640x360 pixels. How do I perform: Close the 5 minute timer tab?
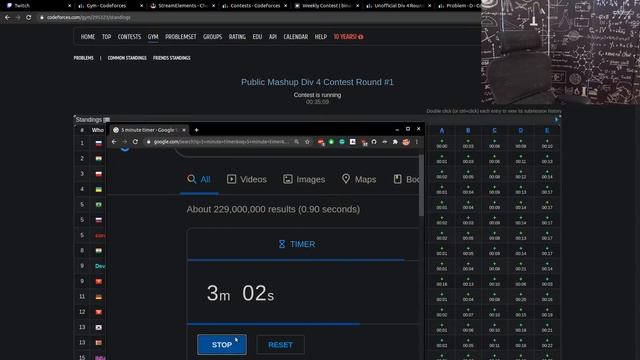[x=184, y=130]
